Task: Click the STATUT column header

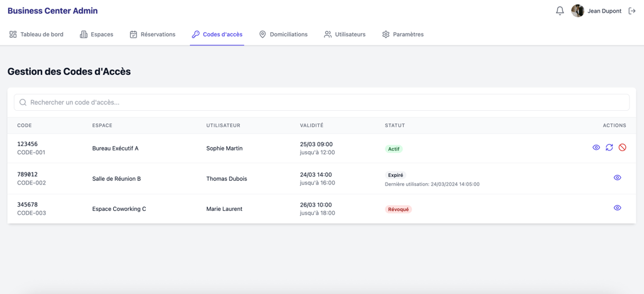Action: 395,125
